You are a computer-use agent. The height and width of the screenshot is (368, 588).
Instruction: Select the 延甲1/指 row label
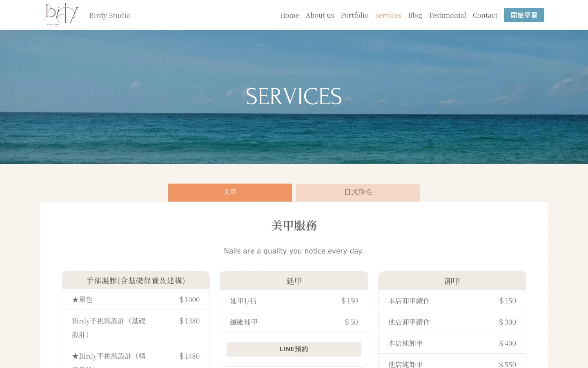243,301
